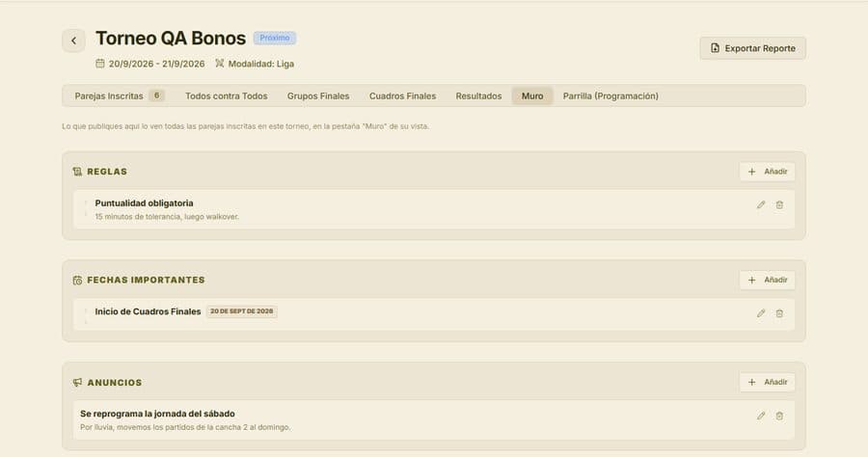This screenshot has height=457, width=868.
Task: Open the Parrilla (Programación) tab
Action: (610, 95)
